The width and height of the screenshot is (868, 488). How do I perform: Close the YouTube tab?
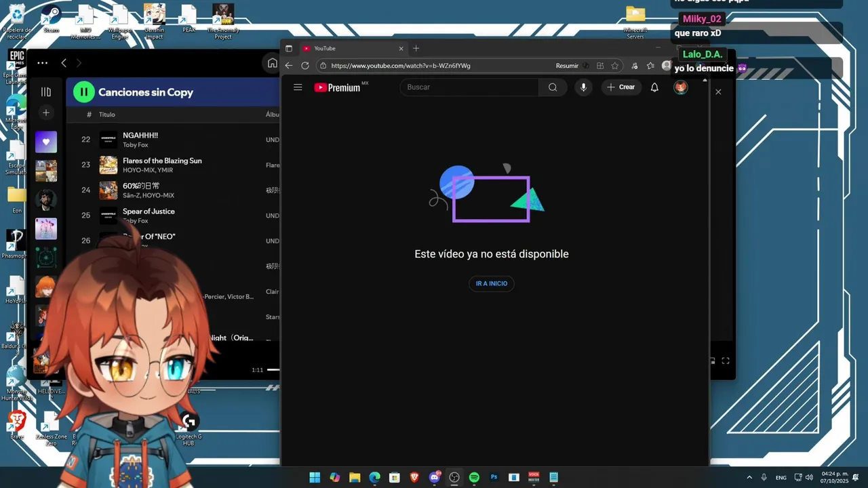click(401, 49)
